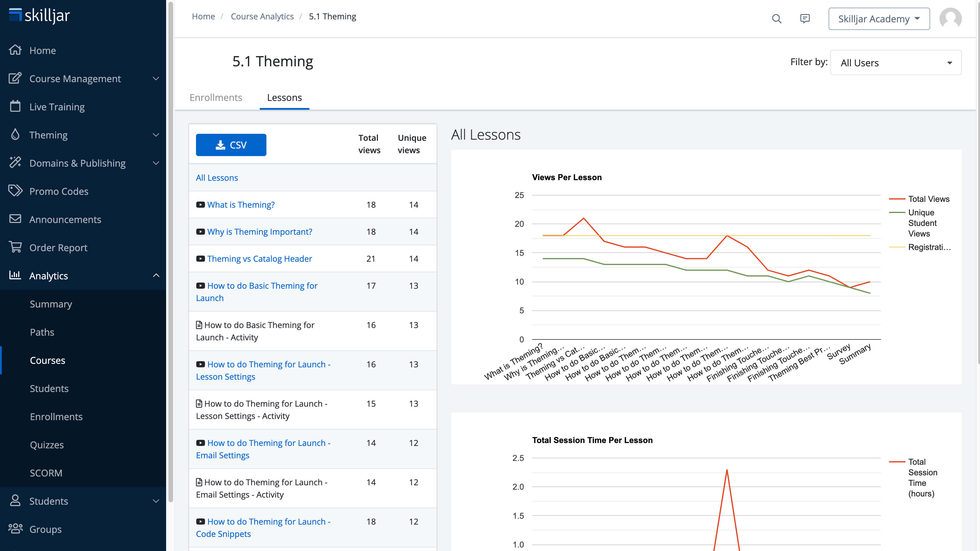Download the CSV export

pyautogui.click(x=231, y=145)
